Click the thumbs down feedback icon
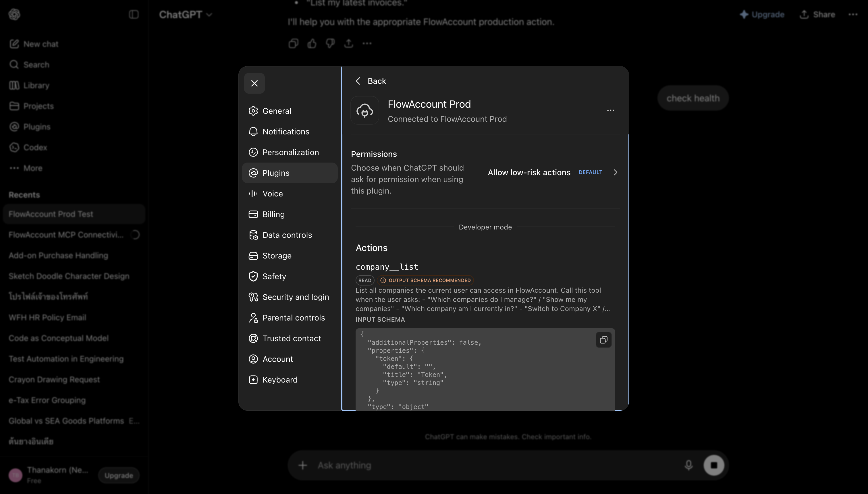 point(330,43)
